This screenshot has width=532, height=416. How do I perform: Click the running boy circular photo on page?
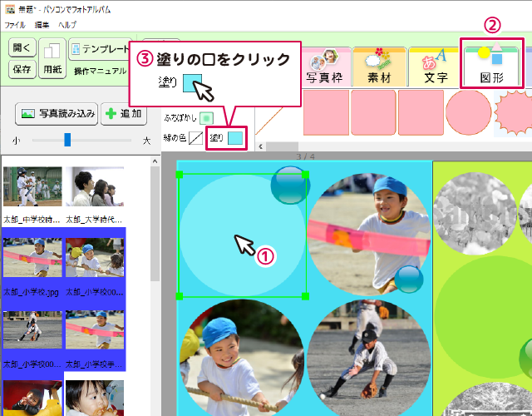pos(369,235)
